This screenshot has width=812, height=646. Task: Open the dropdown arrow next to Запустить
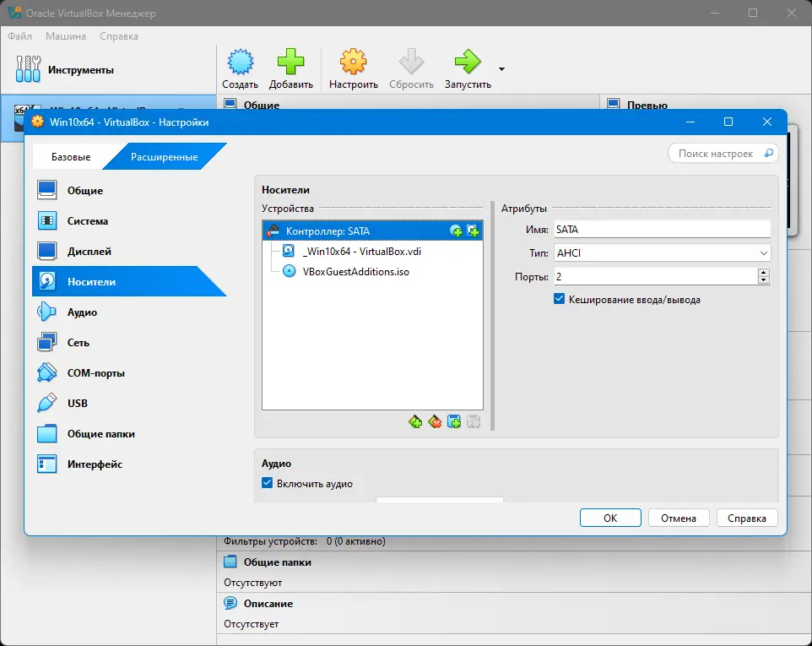click(x=501, y=69)
